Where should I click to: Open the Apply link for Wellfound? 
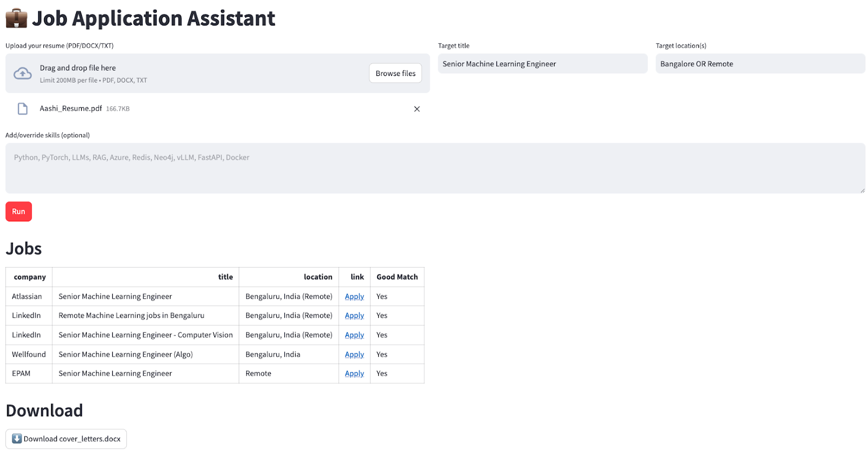(x=354, y=354)
